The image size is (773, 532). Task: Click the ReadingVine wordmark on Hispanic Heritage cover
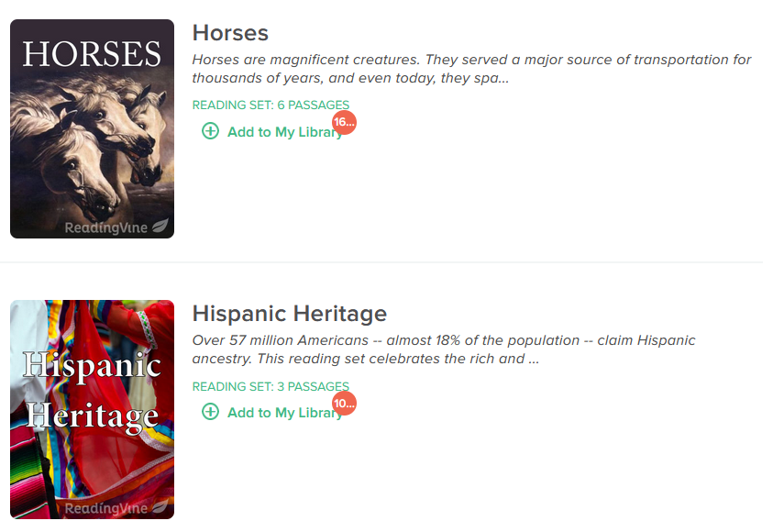(x=106, y=508)
